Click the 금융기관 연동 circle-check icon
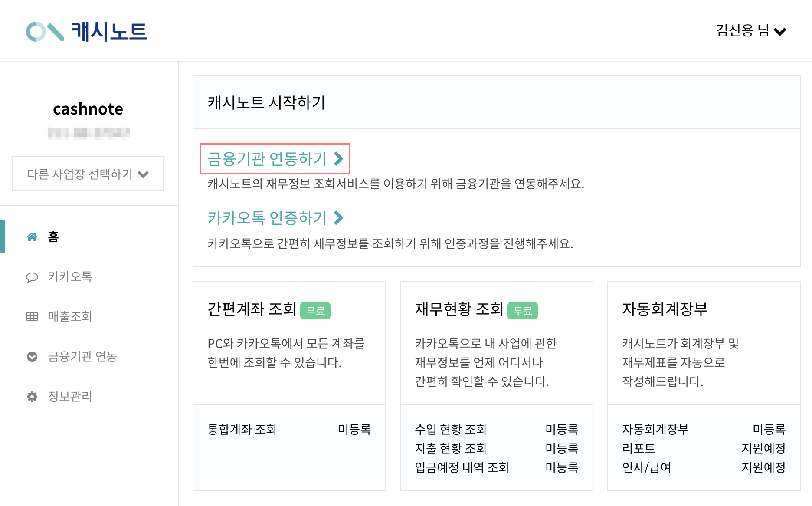Screen dimensions: 812x506 click(32, 357)
